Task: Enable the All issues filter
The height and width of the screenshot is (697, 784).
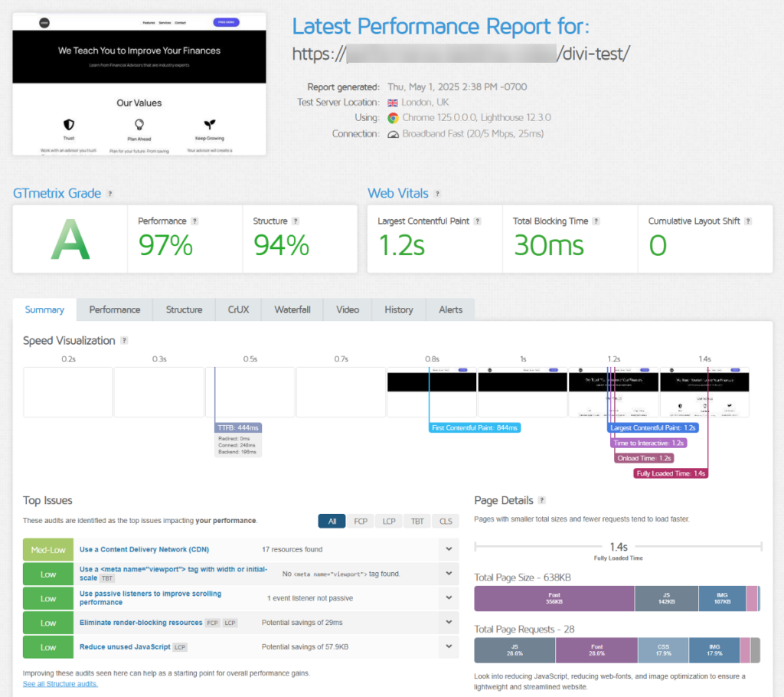Action: click(332, 521)
